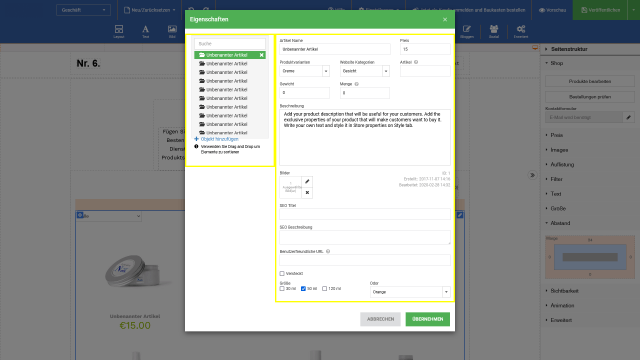Screen dimensions: 640x360
Task: Click Bestellungen prüfen in the Shop panel
Action: [x=590, y=97]
